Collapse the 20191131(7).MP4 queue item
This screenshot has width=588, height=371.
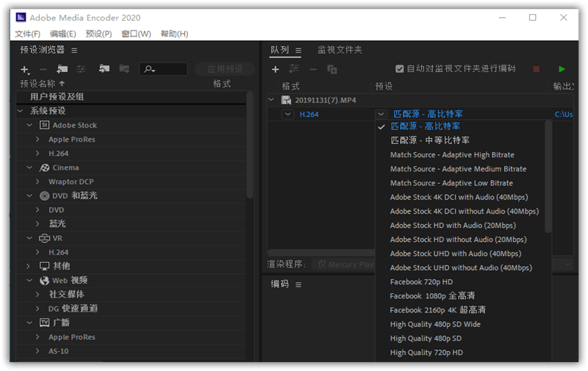(x=271, y=99)
